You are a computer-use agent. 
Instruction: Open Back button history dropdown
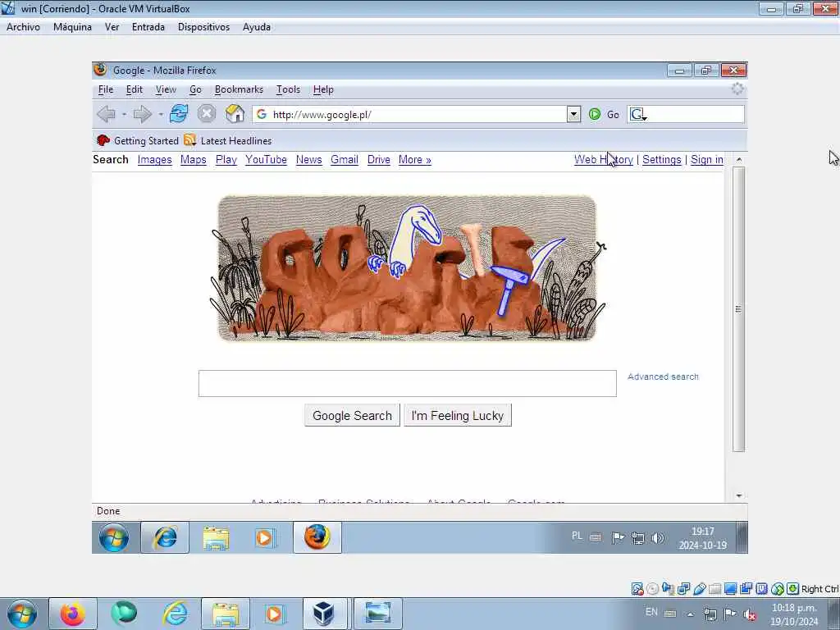(125, 114)
